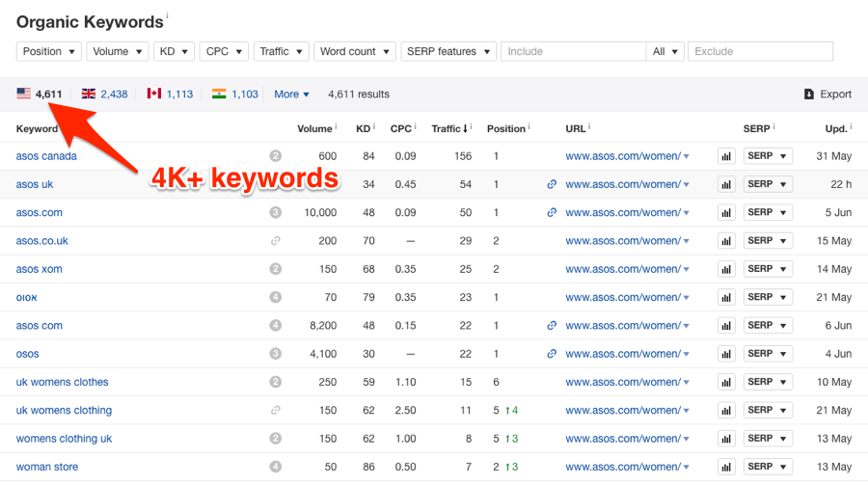The height and width of the screenshot is (485, 868).
Task: Click the sitelinks icon in asos uk row
Action: click(x=552, y=184)
